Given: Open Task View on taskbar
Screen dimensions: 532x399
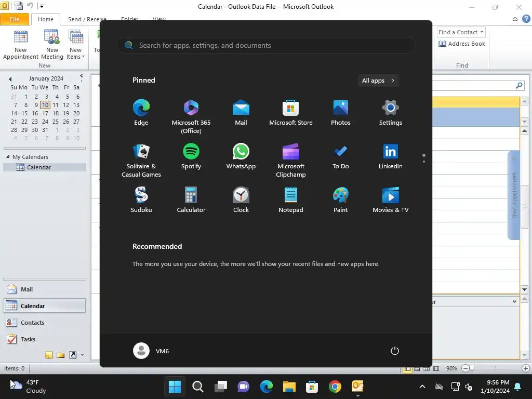Looking at the screenshot, I should pos(220,387).
